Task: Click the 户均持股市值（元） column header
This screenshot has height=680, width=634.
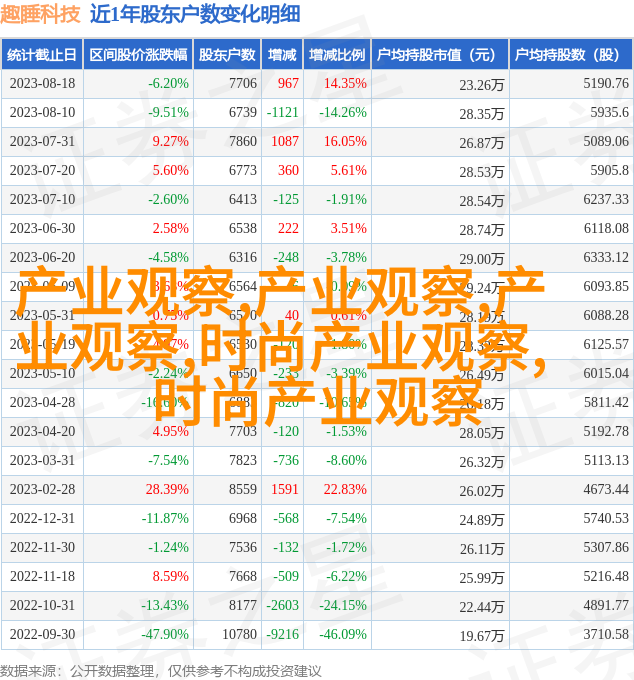Action: (x=440, y=55)
